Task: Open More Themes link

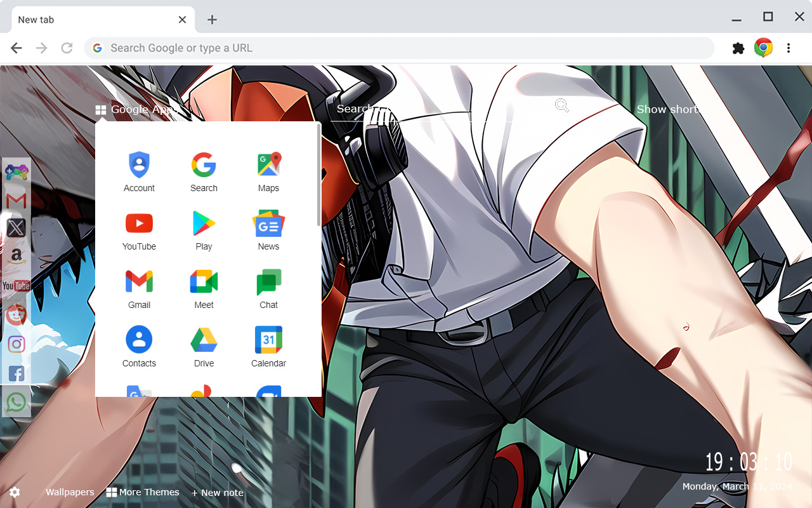Action: [x=143, y=492]
